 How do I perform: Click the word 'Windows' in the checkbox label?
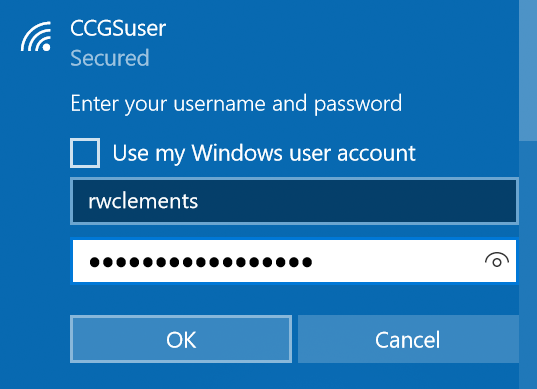237,152
